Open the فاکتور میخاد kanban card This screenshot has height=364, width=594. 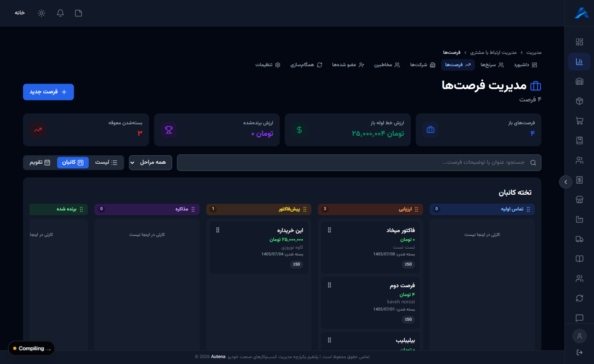click(x=370, y=248)
